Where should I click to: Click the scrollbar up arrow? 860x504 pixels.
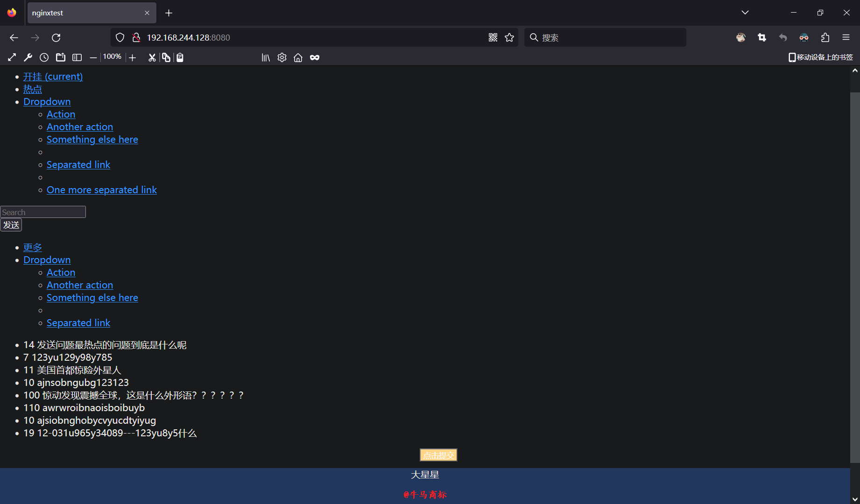tap(855, 71)
